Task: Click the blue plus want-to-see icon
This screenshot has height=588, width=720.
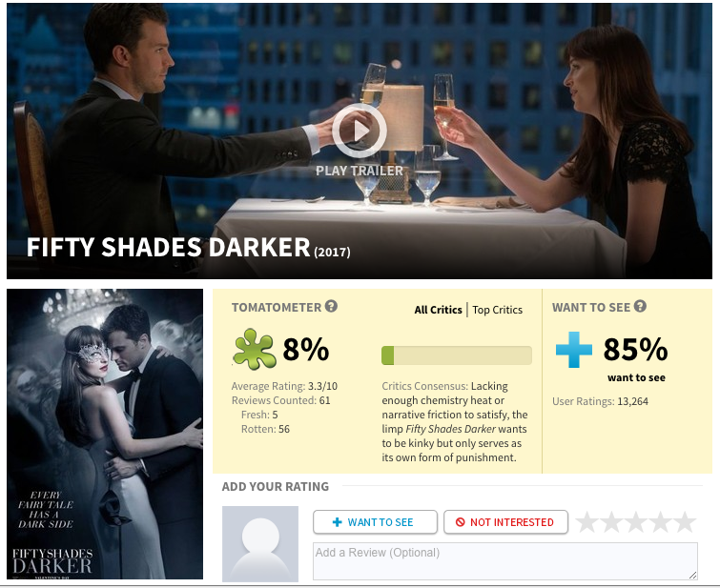Action: click(573, 350)
